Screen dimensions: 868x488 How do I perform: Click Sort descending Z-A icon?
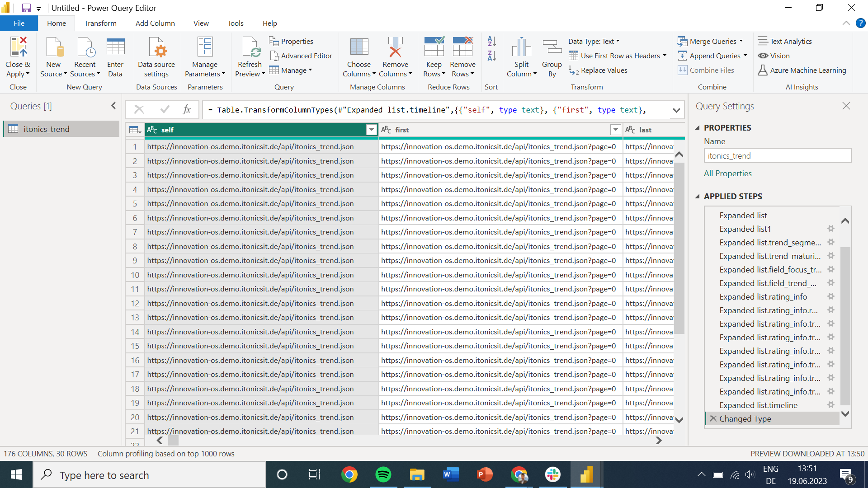(x=491, y=56)
